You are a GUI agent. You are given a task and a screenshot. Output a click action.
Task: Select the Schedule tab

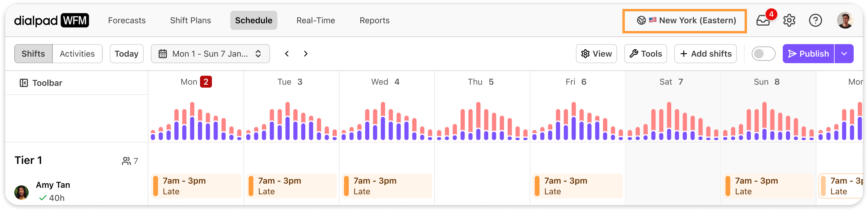click(x=253, y=20)
